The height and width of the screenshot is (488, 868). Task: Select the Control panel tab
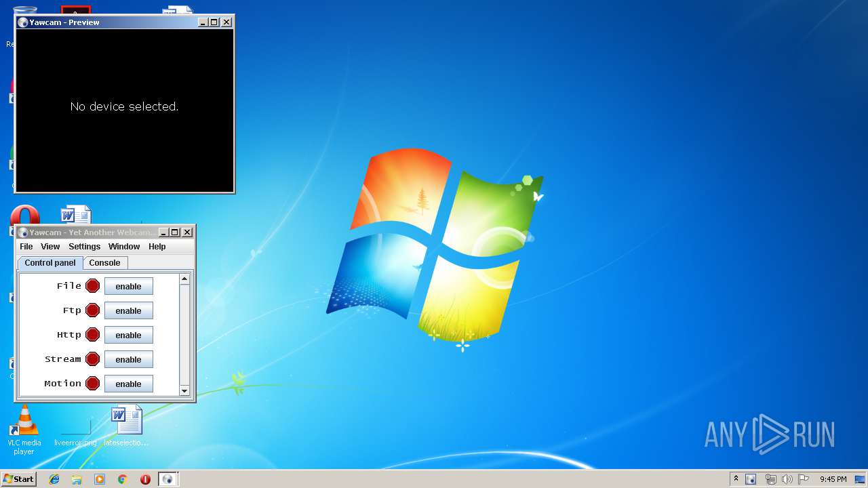pos(50,263)
